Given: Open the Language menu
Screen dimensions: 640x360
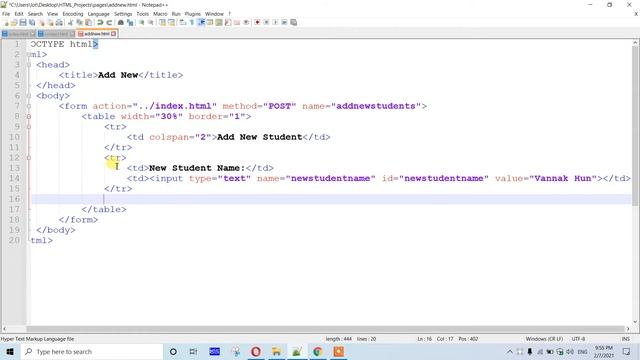Looking at the screenshot, I should [98, 14].
